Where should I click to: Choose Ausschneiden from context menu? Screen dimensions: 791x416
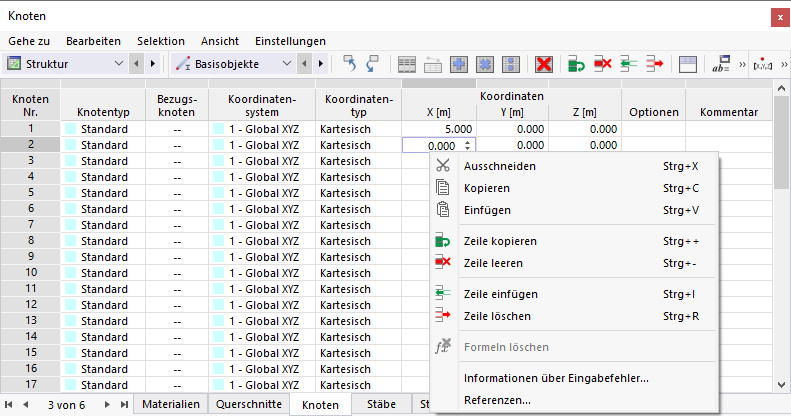pyautogui.click(x=575, y=166)
